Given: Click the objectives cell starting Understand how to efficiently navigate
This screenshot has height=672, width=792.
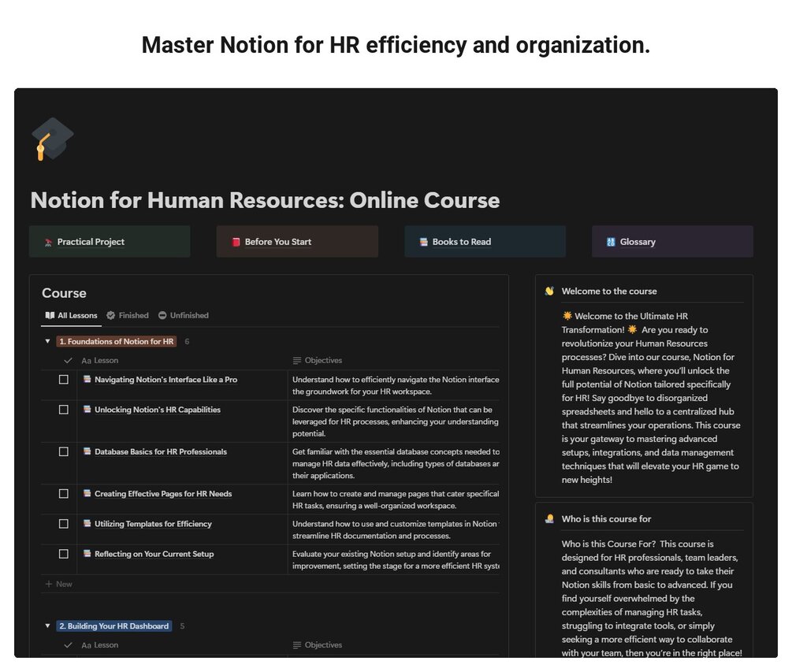Looking at the screenshot, I should click(x=394, y=385).
